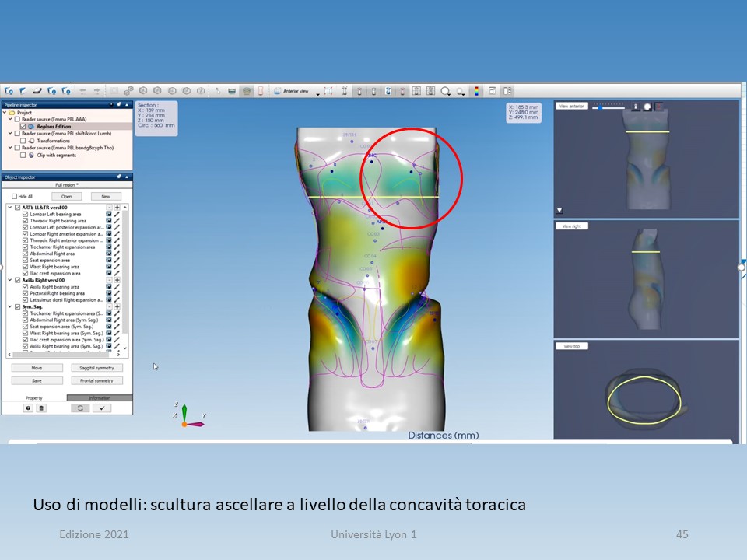Viewport: 747px width, 560px height.
Task: Click the Saggital symmetry button
Action: [96, 368]
